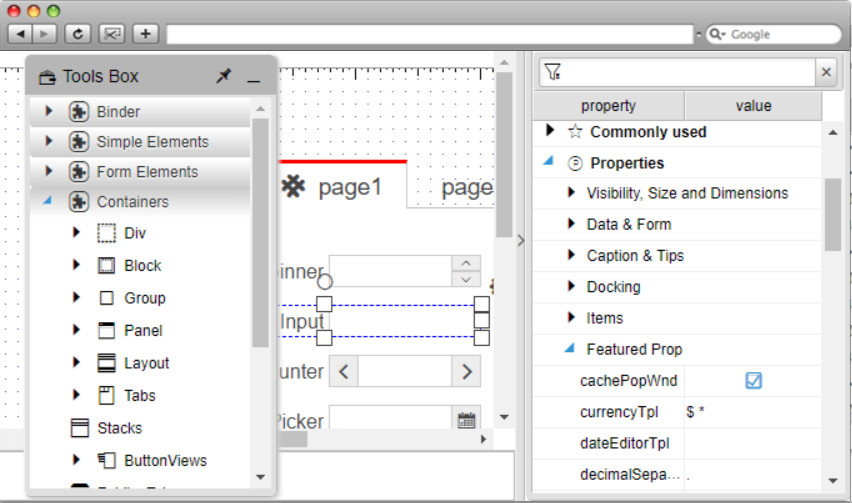Clear the property filter with X
Screen dimensions: 852x503
tap(826, 72)
